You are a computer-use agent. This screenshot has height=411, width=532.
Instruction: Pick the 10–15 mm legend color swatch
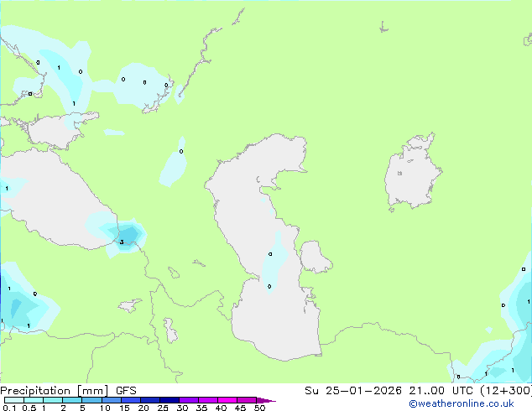click(x=111, y=400)
